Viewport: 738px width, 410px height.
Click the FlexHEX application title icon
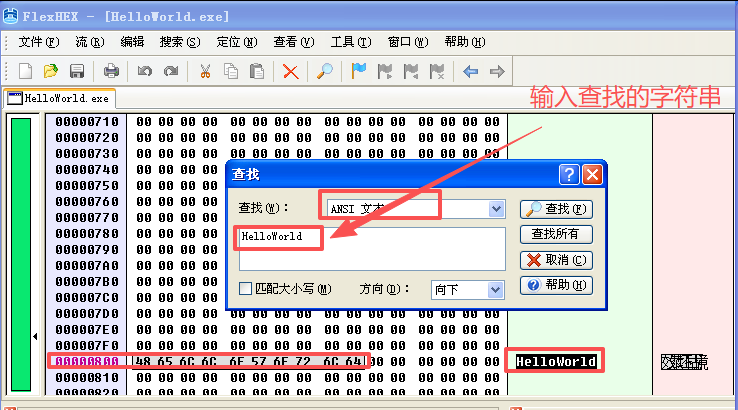click(10, 16)
